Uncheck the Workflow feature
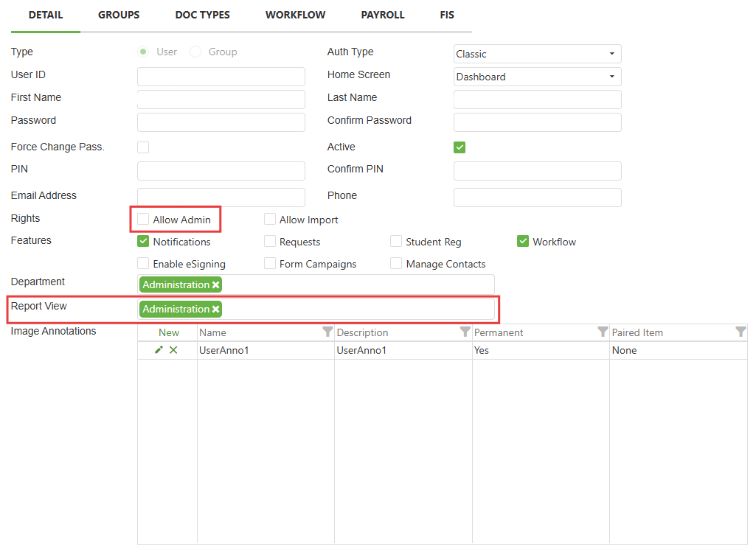This screenshot has width=756, height=552. point(523,241)
